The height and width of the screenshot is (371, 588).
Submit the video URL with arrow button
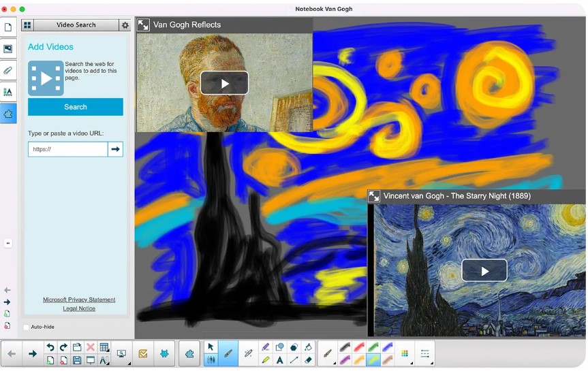pos(116,149)
